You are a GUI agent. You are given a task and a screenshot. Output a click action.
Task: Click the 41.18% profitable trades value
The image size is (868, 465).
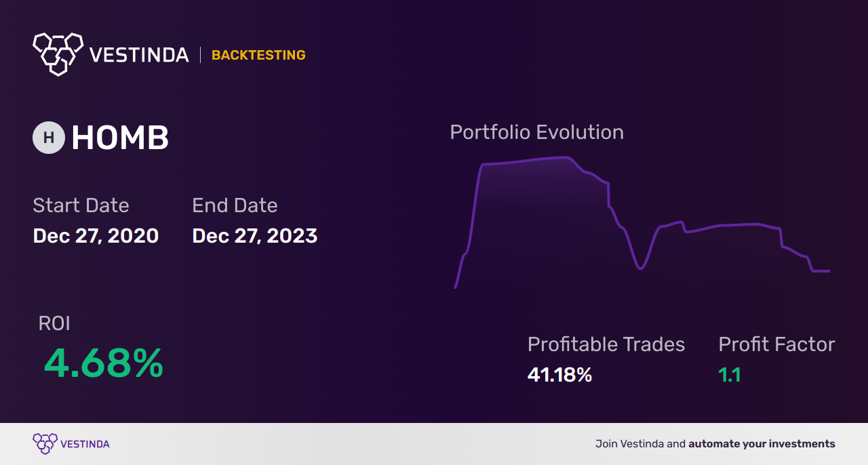point(559,374)
